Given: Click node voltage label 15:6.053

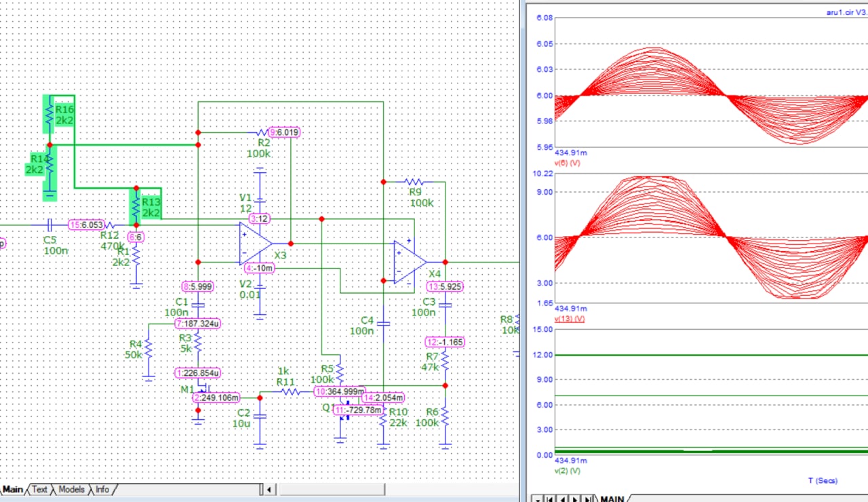Looking at the screenshot, I should (x=86, y=225).
